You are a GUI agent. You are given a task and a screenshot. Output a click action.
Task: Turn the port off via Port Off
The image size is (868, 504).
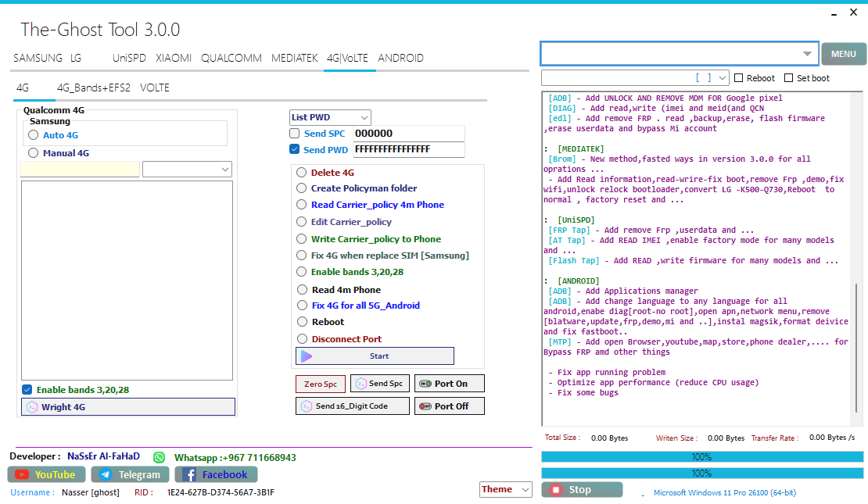[450, 406]
